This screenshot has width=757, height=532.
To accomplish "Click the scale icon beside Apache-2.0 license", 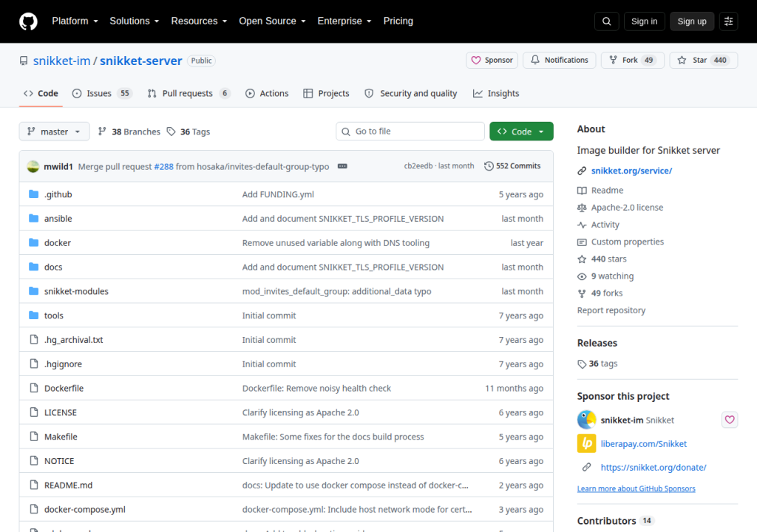I will [x=582, y=208].
